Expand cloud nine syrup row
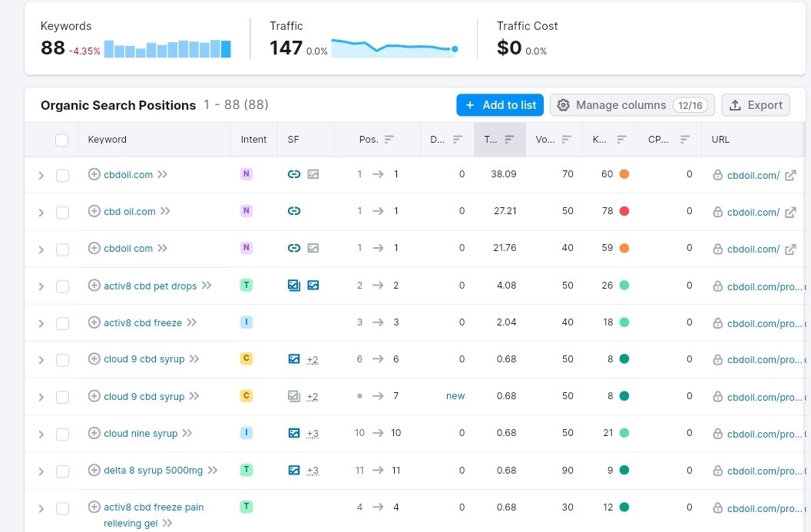 [x=41, y=435]
